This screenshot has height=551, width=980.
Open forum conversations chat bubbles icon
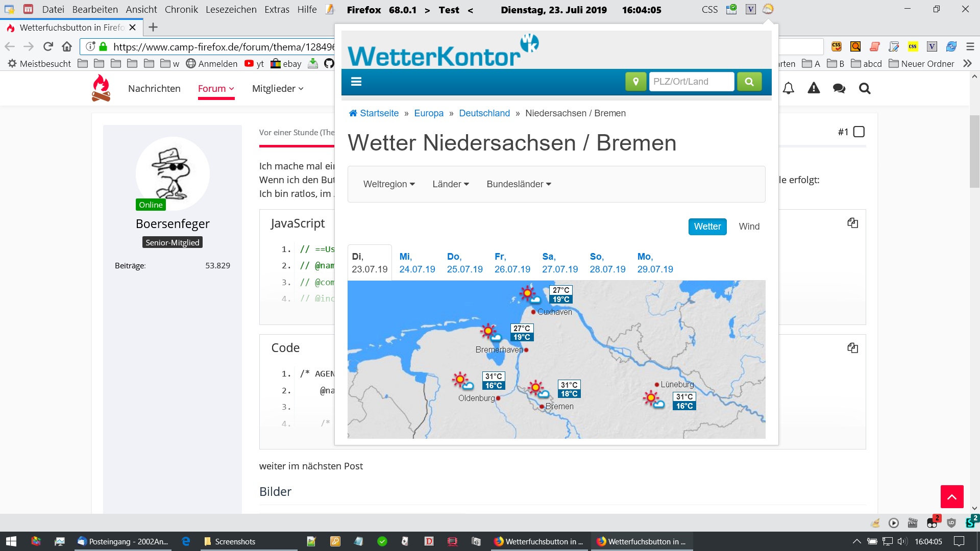pyautogui.click(x=839, y=89)
